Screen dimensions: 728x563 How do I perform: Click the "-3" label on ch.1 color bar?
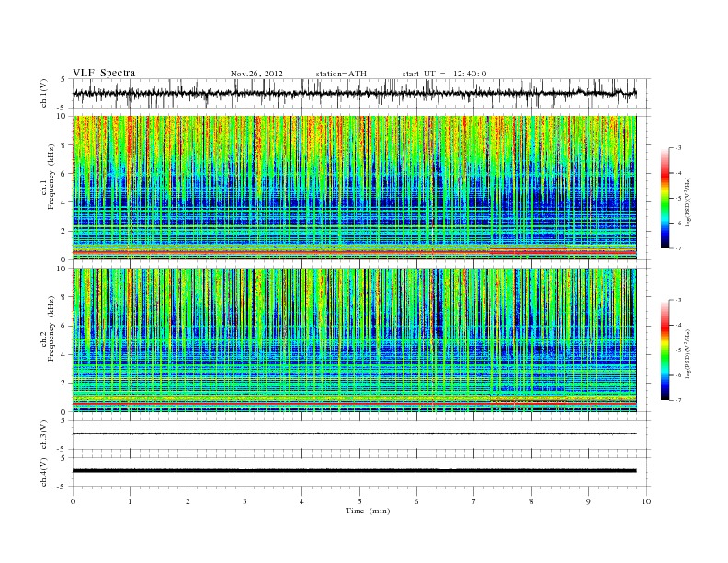pos(678,148)
